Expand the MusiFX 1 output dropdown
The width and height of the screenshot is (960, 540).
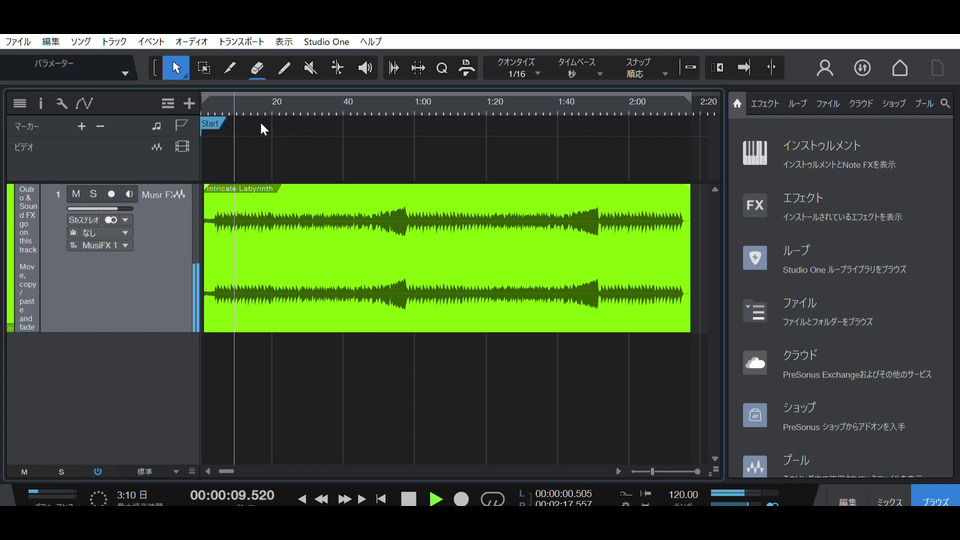[100, 245]
